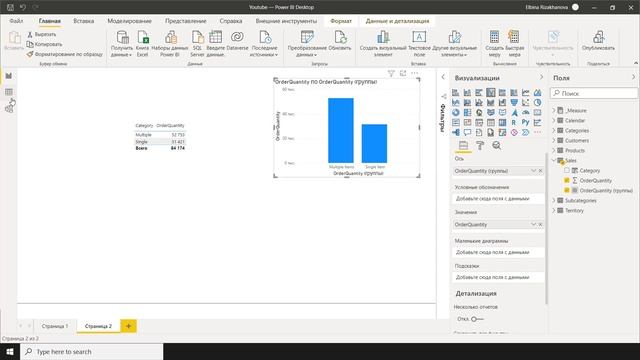The image size is (640, 360).
Task: Select the Q&A visual icon
Action: [x=467, y=132]
